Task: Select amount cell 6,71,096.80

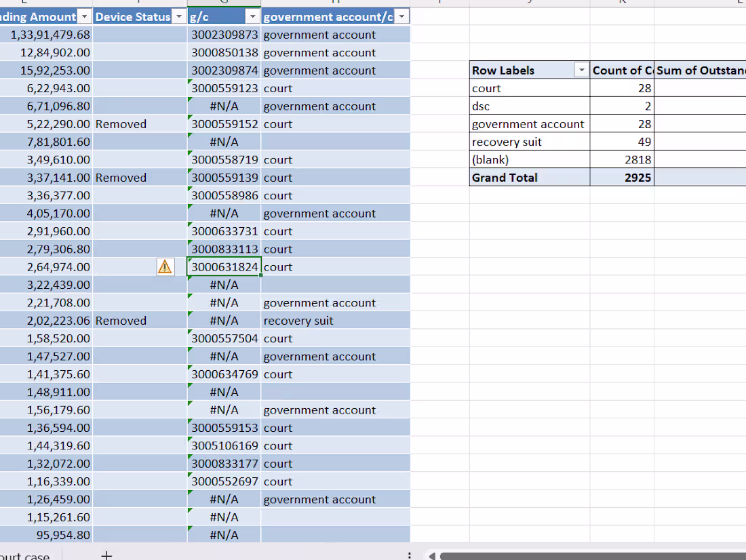Action: pyautogui.click(x=45, y=106)
